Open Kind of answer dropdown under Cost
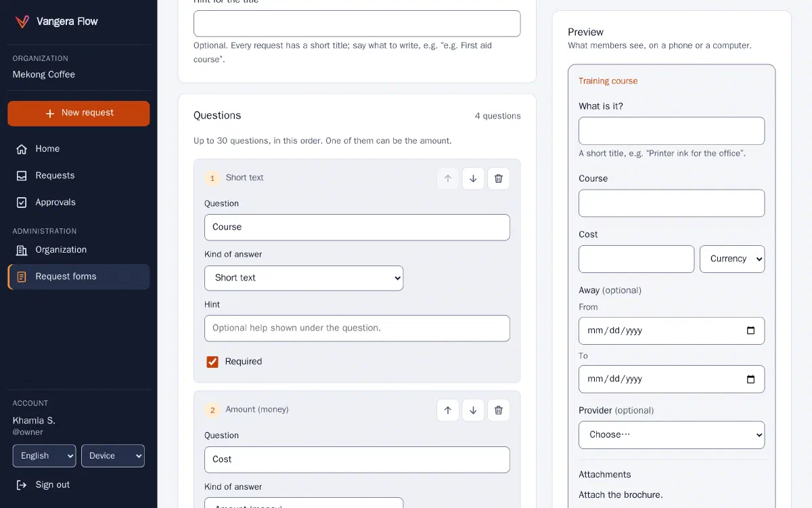 (304, 503)
